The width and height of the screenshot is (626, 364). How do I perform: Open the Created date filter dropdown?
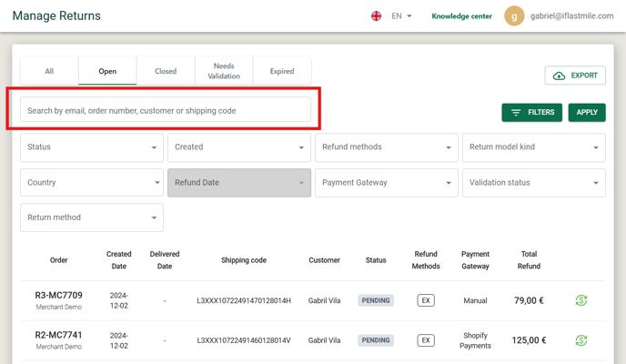(239, 147)
